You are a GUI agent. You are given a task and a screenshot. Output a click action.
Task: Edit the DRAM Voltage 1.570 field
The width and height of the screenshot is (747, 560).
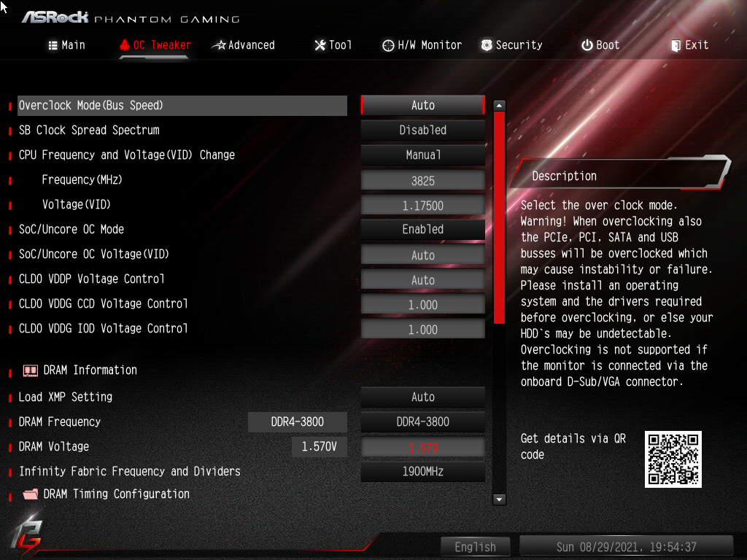click(423, 447)
